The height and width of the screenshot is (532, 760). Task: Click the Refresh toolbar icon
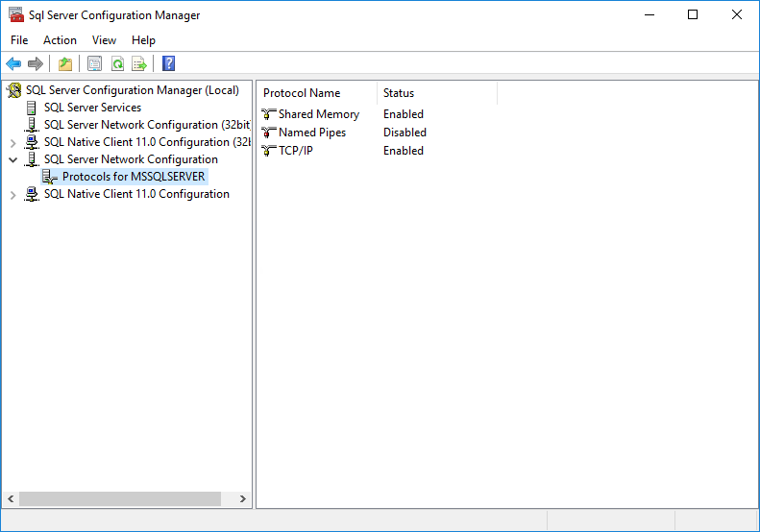[117, 63]
